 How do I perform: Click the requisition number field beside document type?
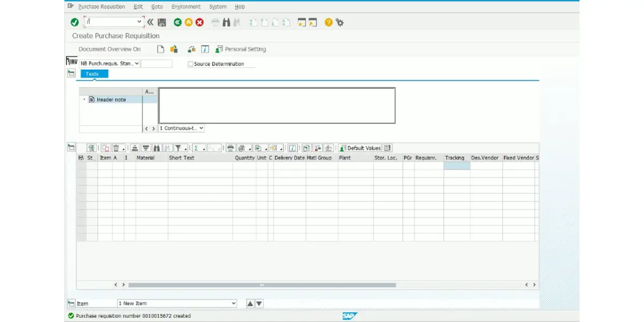pyautogui.click(x=156, y=63)
